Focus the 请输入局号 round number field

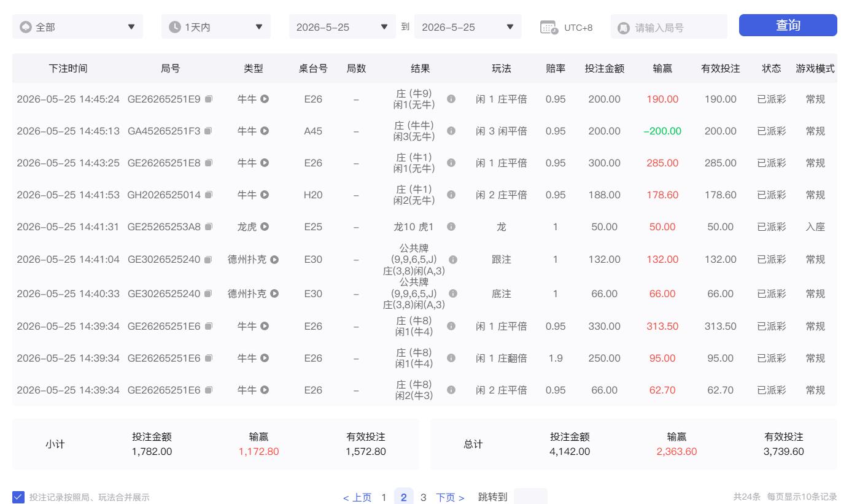669,27
